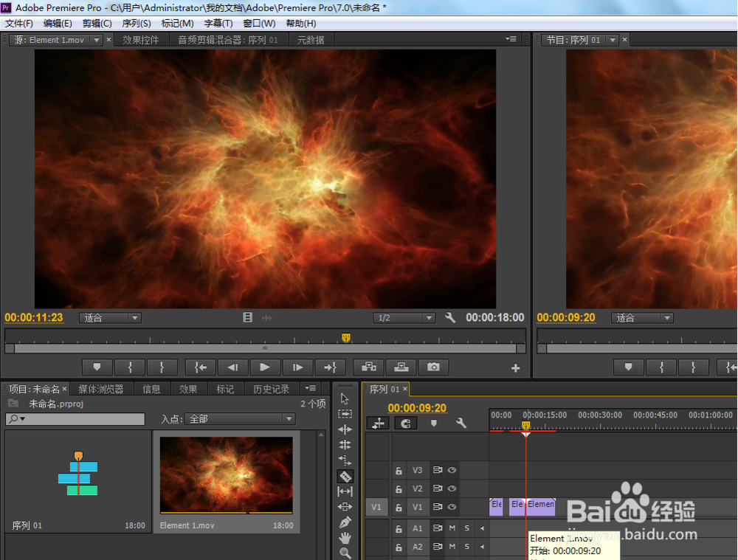
Task: Step forward one frame in Source monitor
Action: (x=297, y=367)
